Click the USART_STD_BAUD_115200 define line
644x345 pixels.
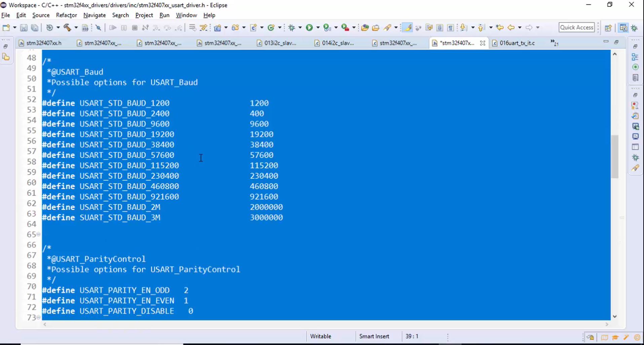[160, 165]
